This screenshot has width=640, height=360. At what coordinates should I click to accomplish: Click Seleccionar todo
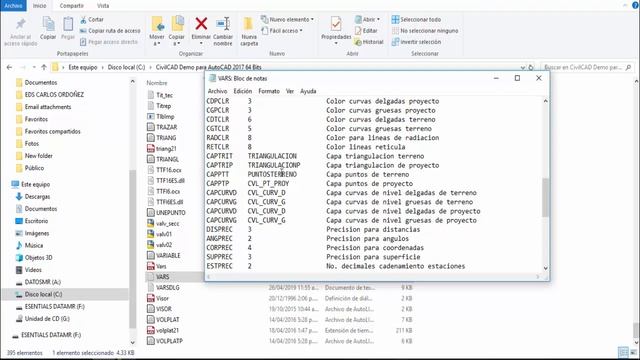[x=416, y=20]
